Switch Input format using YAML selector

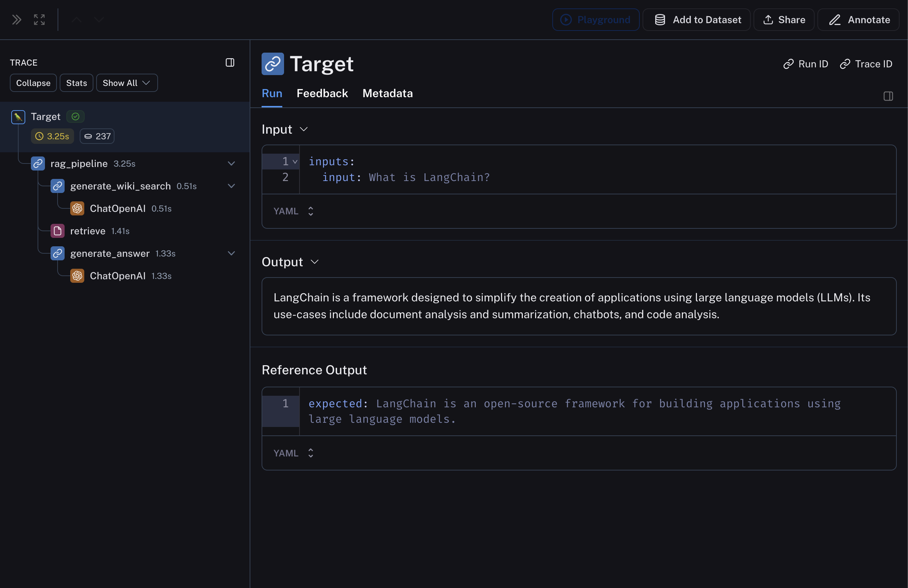tap(293, 211)
